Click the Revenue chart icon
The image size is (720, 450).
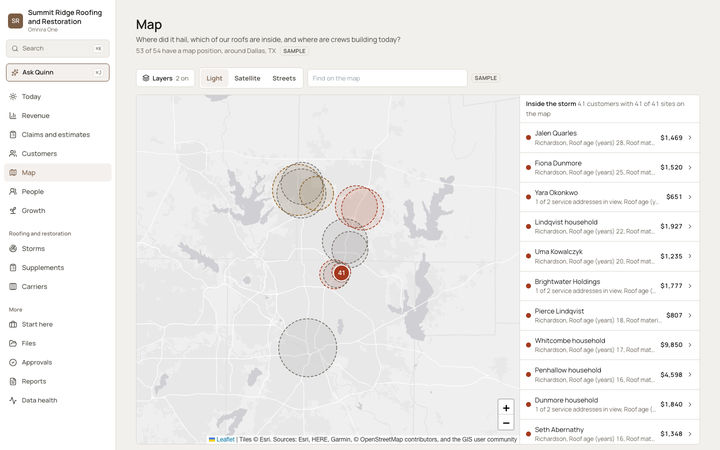13,116
